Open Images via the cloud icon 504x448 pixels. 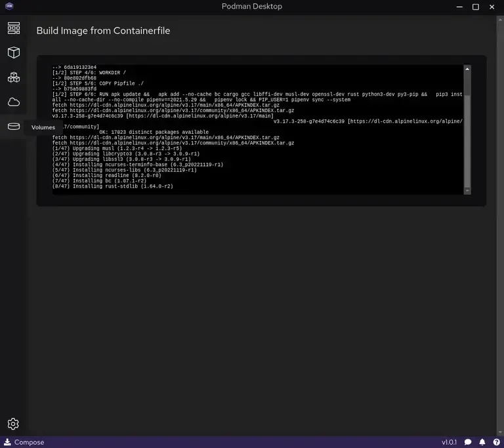pyautogui.click(x=14, y=102)
